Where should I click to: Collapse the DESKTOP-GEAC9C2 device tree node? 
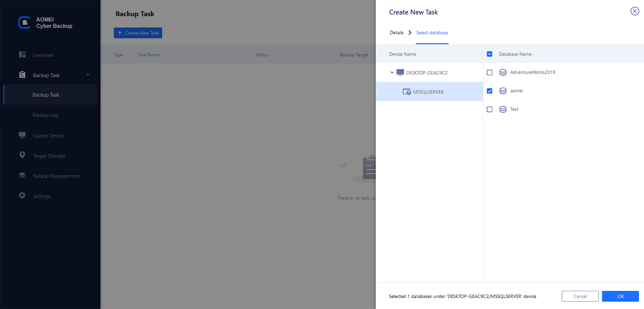tap(392, 72)
